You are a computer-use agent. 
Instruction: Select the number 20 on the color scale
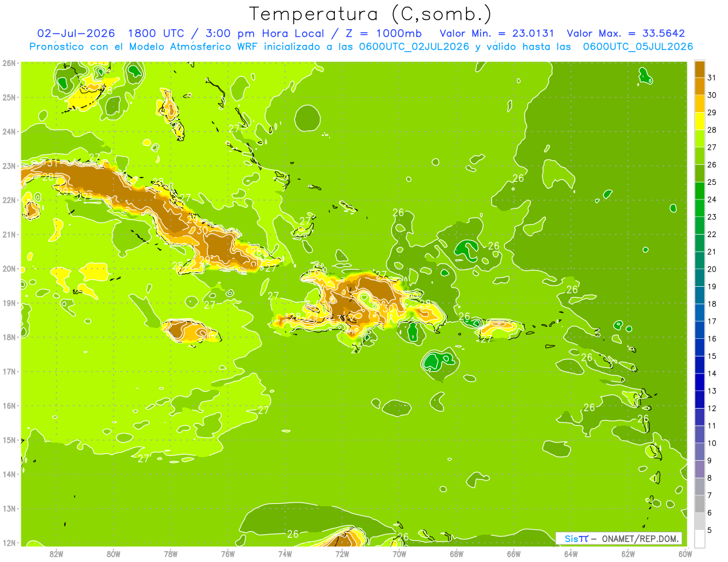click(712, 269)
